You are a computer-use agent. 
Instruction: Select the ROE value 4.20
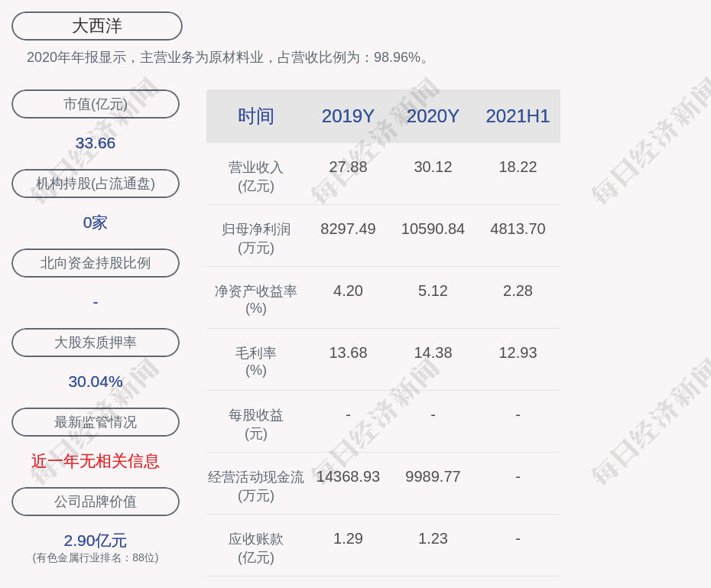click(348, 291)
